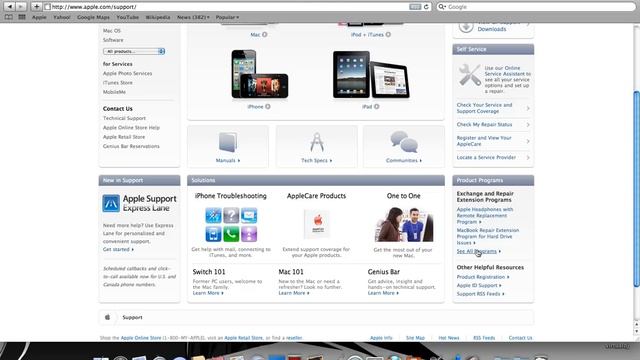Open the Google Maps bookmark
This screenshot has width=640, height=360.
click(x=93, y=17)
